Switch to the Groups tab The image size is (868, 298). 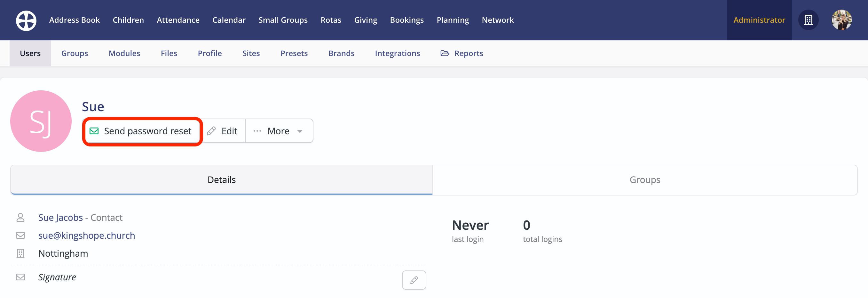[x=644, y=179]
